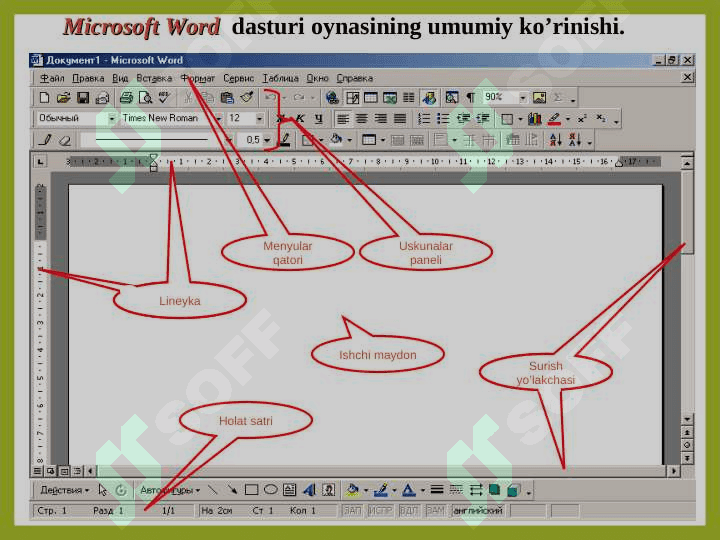
Task: Run the spelling check icon
Action: tap(164, 97)
